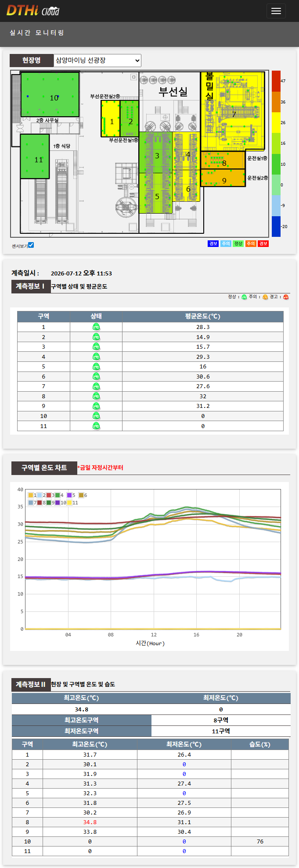Select zone 7 on the floor plan

click(234, 112)
